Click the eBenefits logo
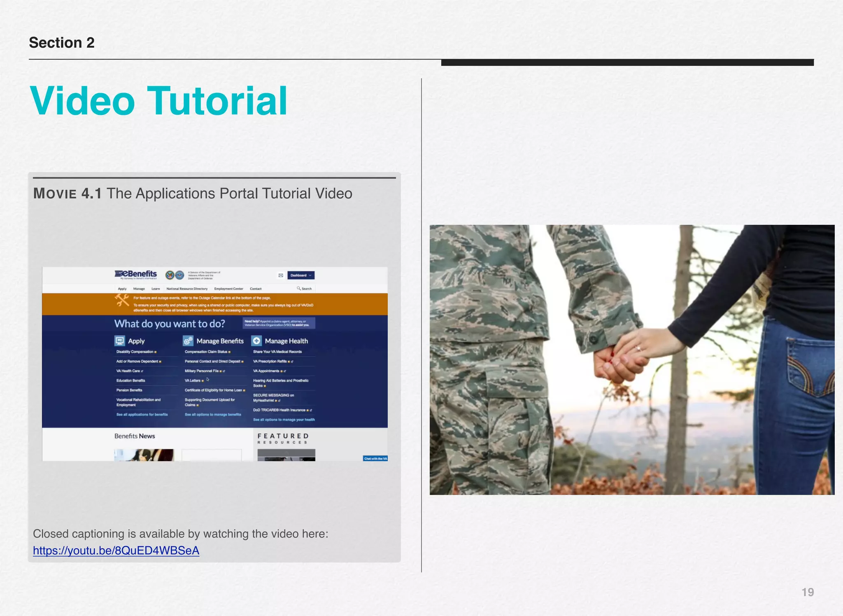Image resolution: width=843 pixels, height=616 pixels. tap(136, 275)
